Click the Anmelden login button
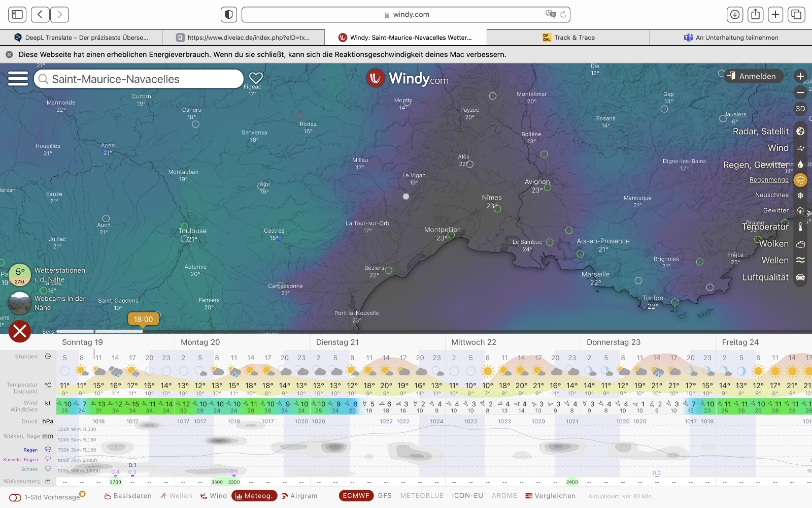 (753, 76)
